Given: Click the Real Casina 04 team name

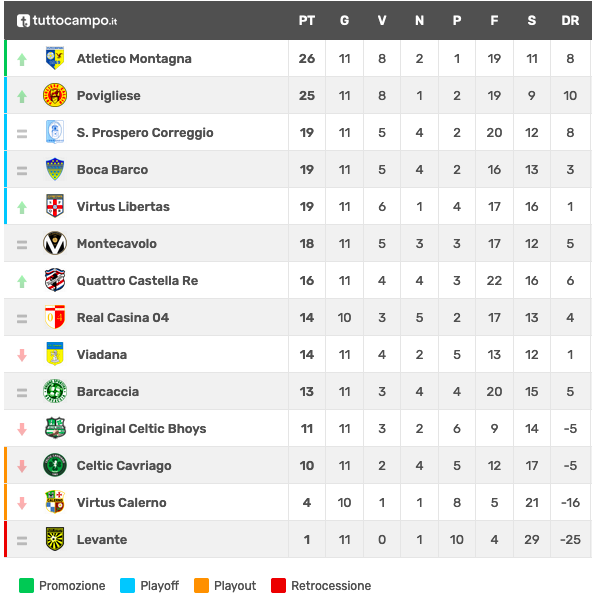Looking at the screenshot, I should point(123,318).
